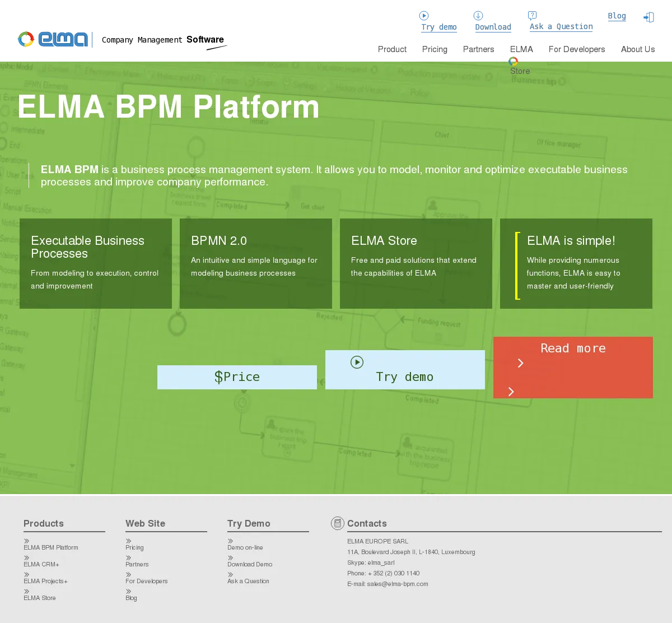
Task: Click footer link ELMA Store
Action: (x=40, y=598)
